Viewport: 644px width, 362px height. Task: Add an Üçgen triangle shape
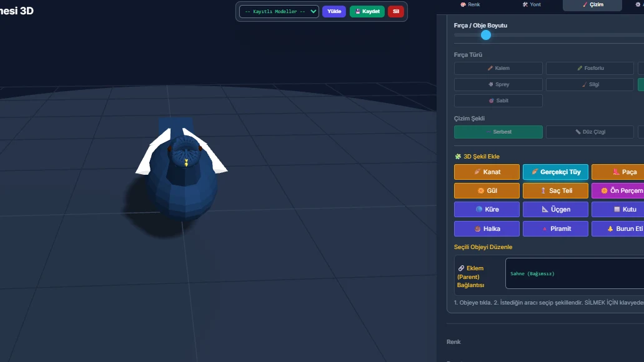tap(555, 209)
